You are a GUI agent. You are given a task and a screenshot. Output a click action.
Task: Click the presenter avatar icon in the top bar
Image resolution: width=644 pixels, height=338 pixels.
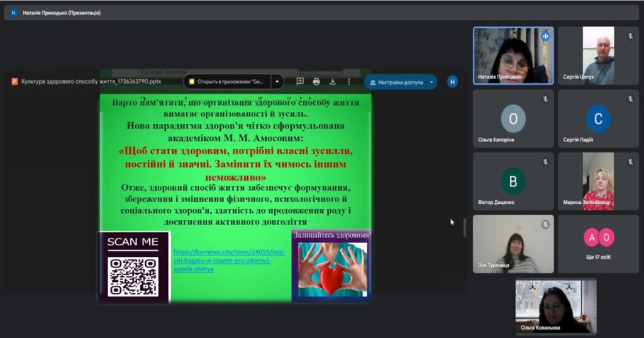pos(13,13)
